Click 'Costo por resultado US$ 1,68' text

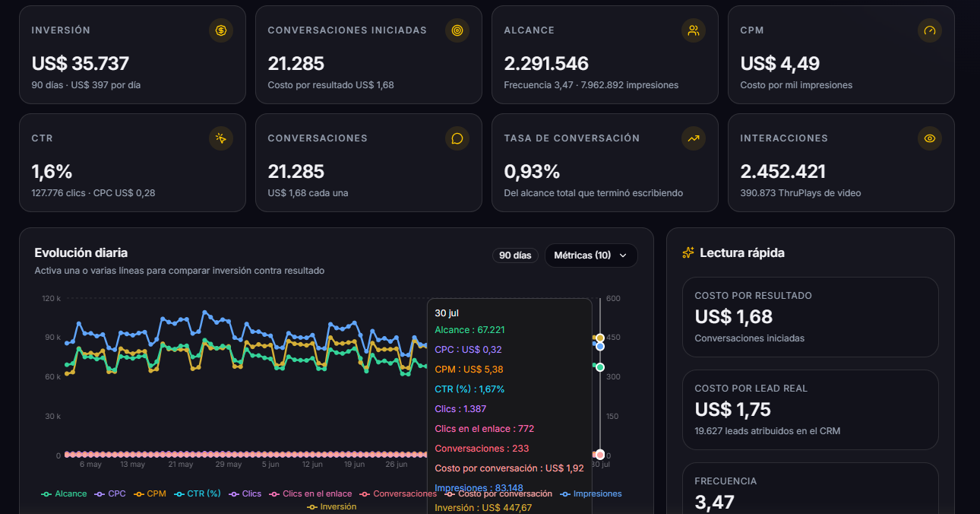pyautogui.click(x=330, y=85)
